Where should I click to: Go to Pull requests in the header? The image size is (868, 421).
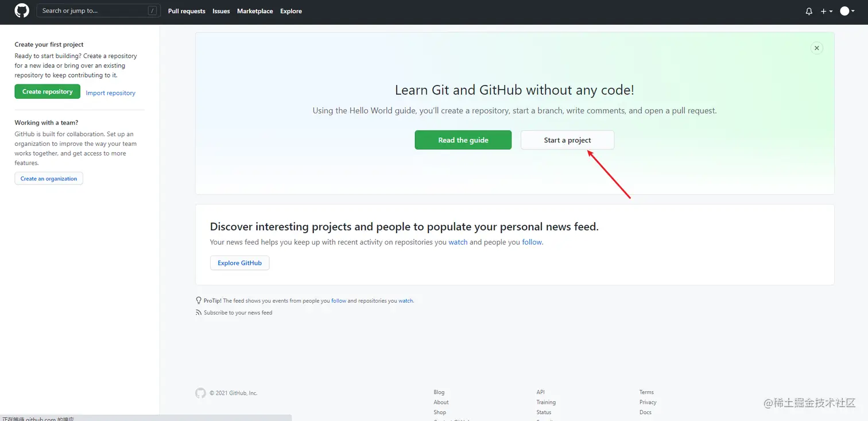pos(187,11)
